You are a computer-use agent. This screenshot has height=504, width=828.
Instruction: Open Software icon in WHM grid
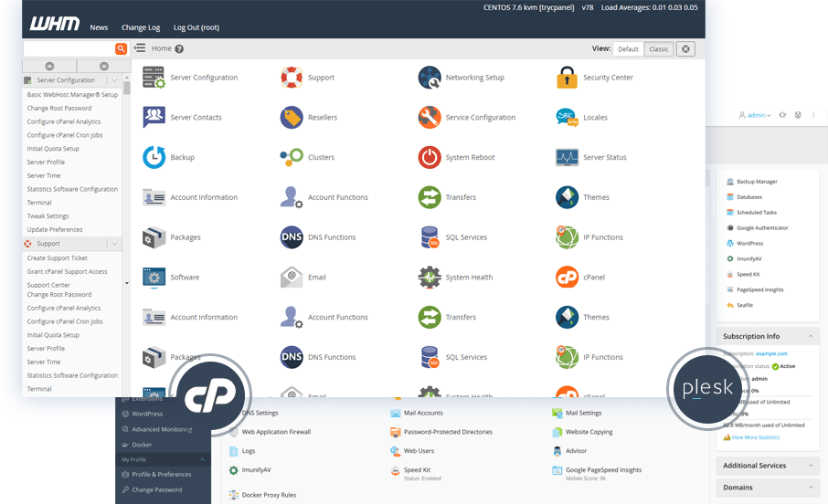(154, 277)
